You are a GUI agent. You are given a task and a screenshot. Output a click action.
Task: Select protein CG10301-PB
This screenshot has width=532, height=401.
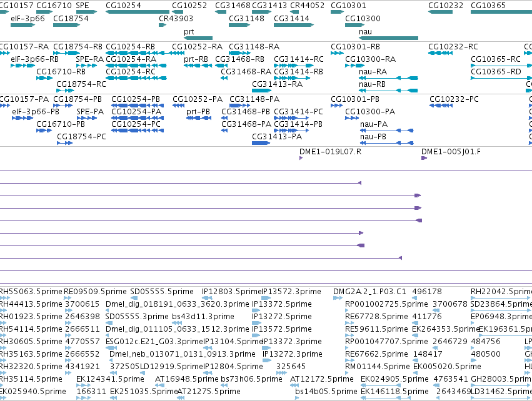point(337,106)
